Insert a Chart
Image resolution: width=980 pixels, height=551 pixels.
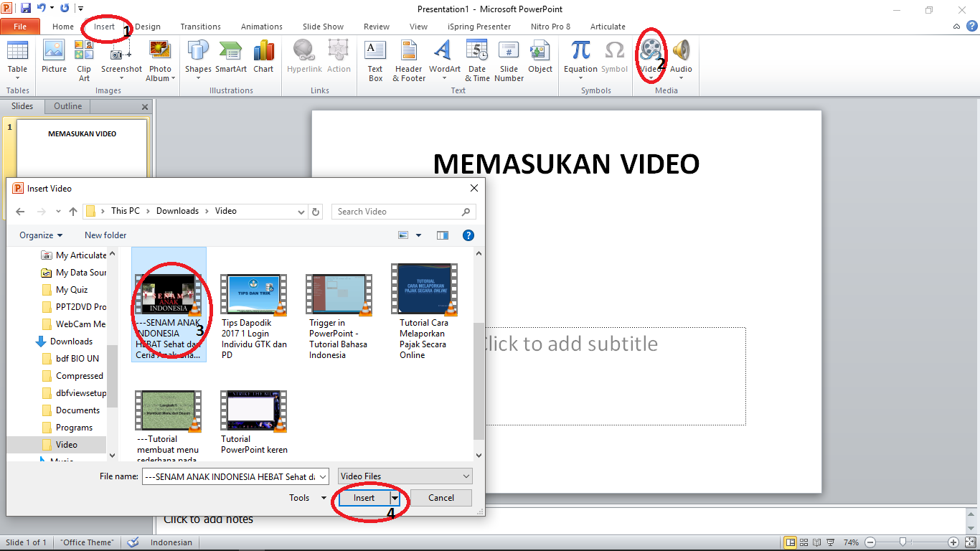[263, 56]
